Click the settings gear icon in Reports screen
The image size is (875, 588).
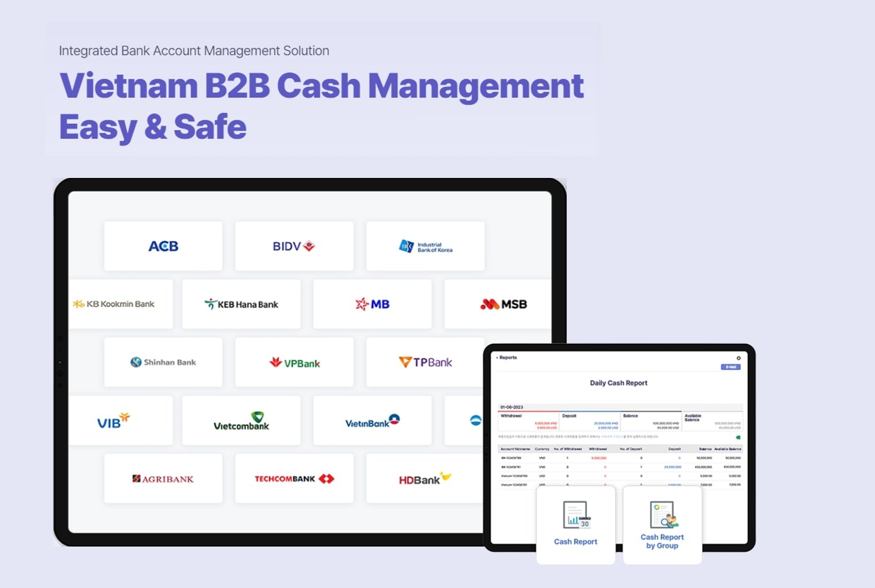point(738,358)
